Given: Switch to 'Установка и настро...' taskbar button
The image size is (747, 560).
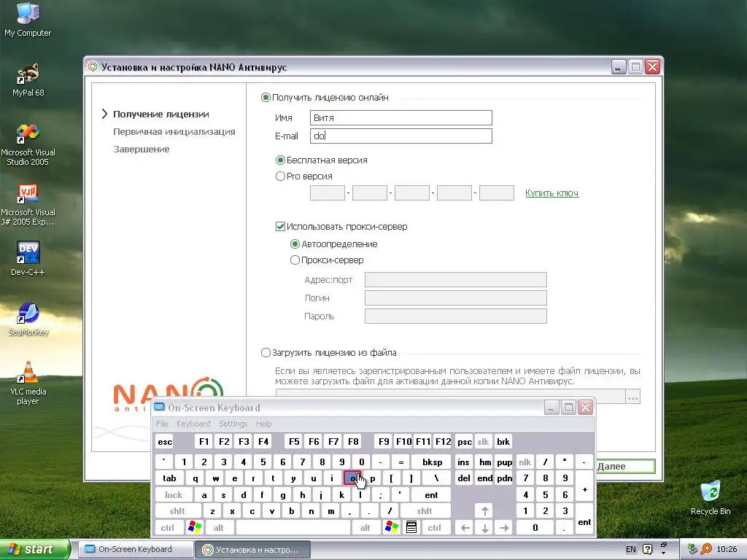Looking at the screenshot, I should coord(253,550).
